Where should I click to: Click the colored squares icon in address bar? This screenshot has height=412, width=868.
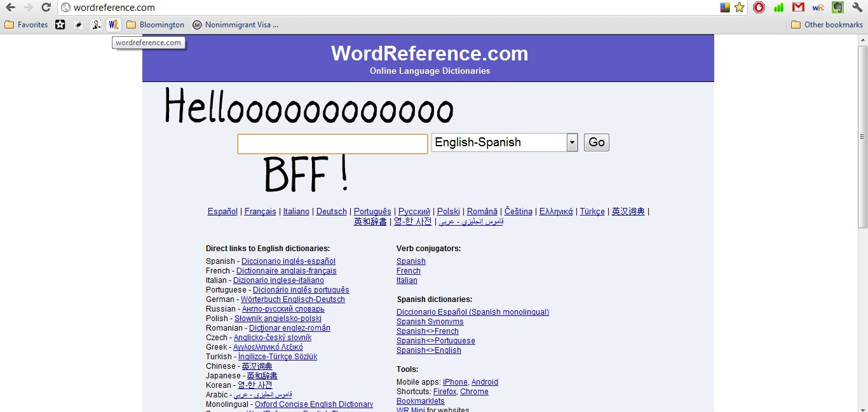(x=724, y=8)
